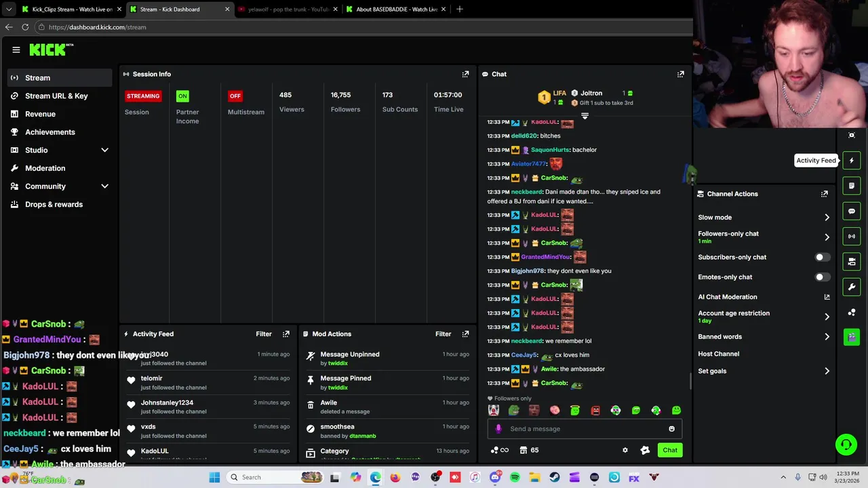Viewport: 868px width, 488px height.
Task: Open the external AI Chat Moderation link icon
Action: click(827, 297)
